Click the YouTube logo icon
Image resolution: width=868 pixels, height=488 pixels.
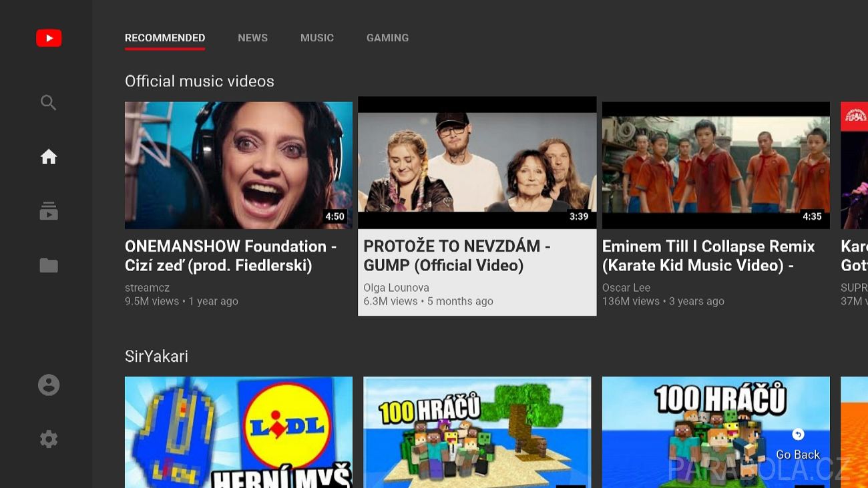point(49,38)
